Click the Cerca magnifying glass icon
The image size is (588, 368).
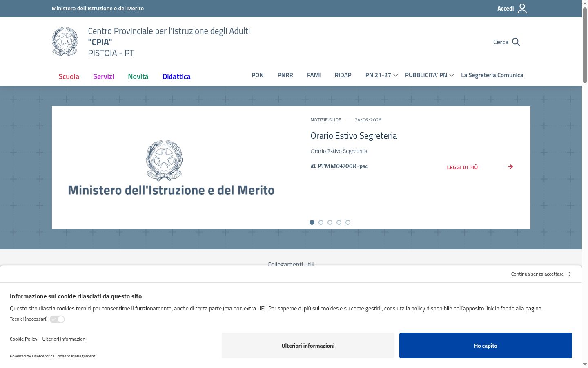[516, 42]
